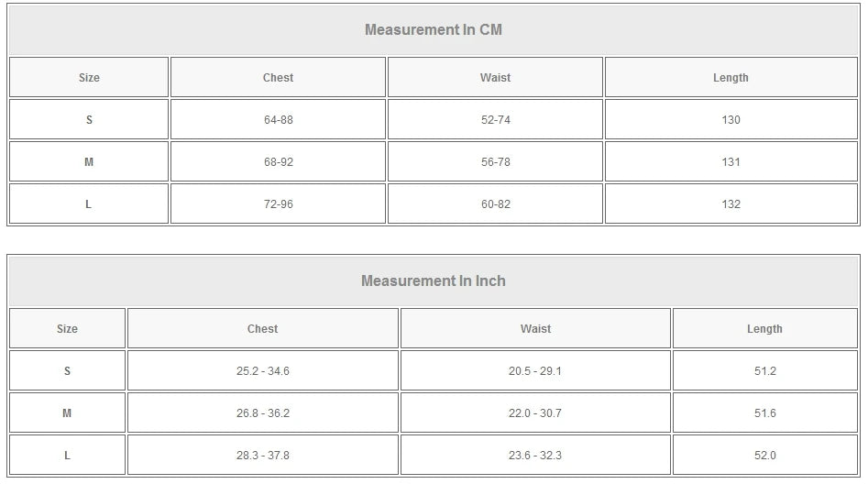
Task: Select size M cell in CM table
Action: (x=89, y=162)
